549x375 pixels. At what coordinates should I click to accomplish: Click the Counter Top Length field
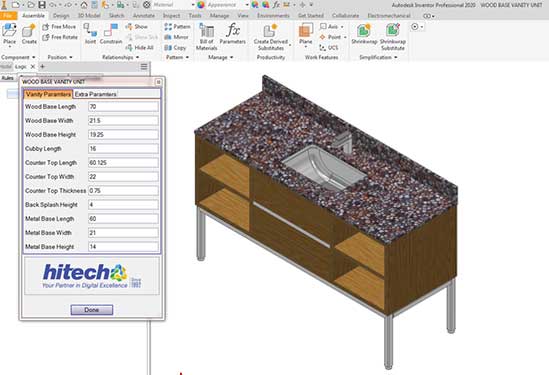(x=123, y=163)
